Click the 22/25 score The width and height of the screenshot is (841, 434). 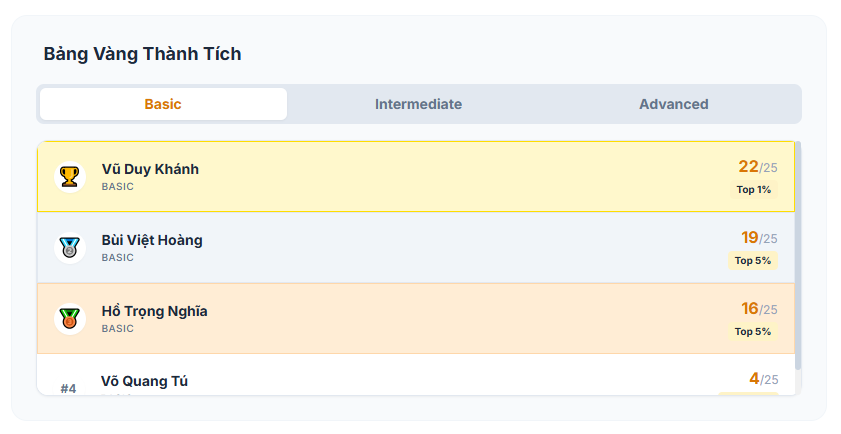(x=757, y=167)
